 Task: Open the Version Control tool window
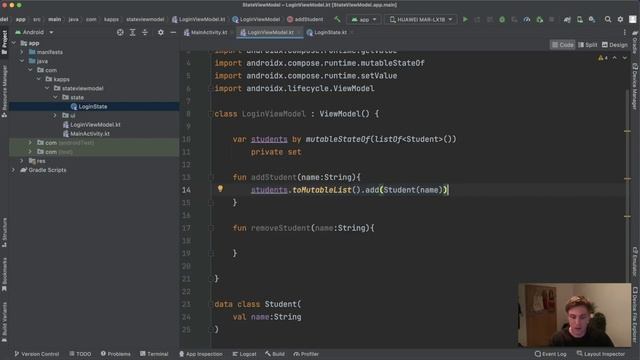tap(37, 354)
